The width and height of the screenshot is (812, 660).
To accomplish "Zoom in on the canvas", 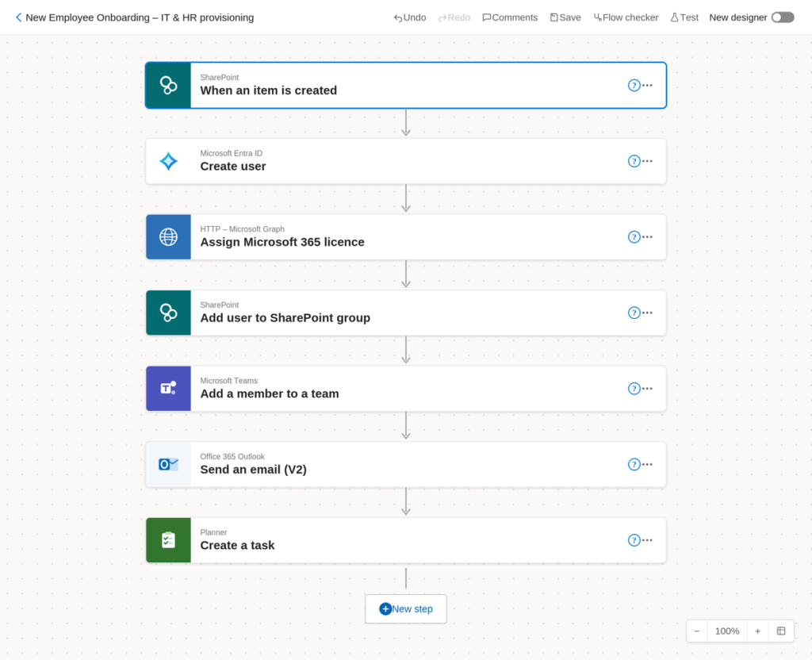I will (x=757, y=631).
